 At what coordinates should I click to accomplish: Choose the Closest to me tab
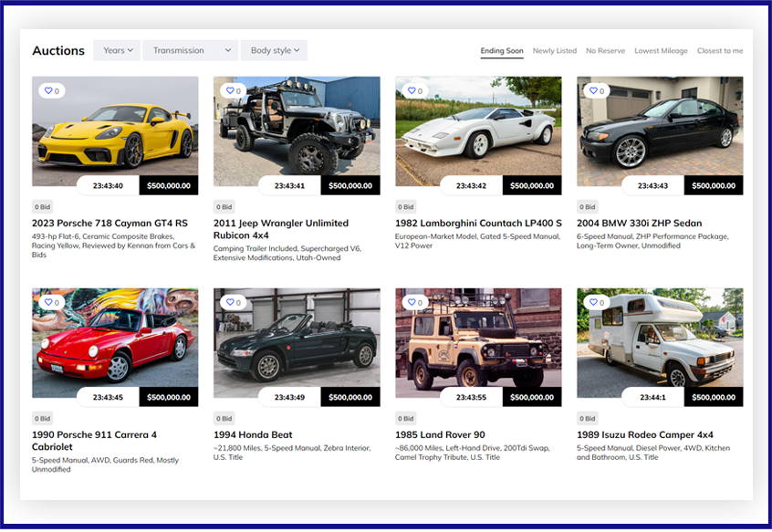pyautogui.click(x=720, y=51)
